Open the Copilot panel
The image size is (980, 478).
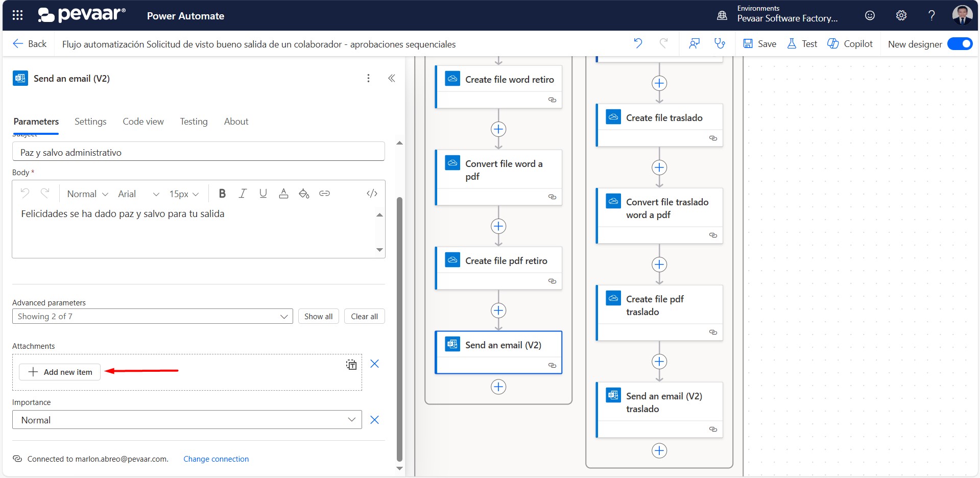[850, 44]
